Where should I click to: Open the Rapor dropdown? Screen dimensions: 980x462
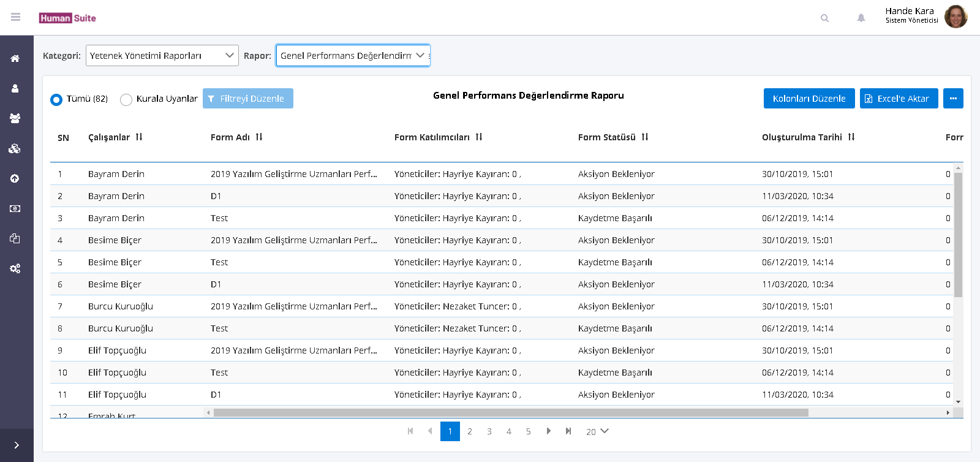(353, 56)
